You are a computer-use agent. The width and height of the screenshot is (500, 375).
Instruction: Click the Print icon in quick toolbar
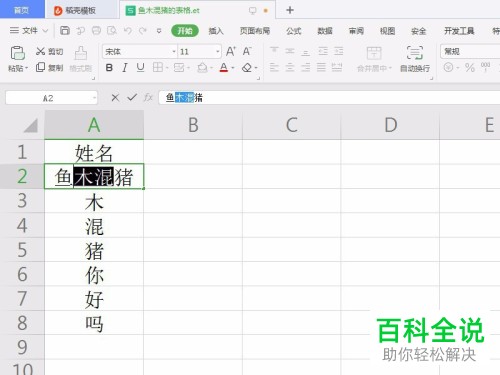pos(96,31)
